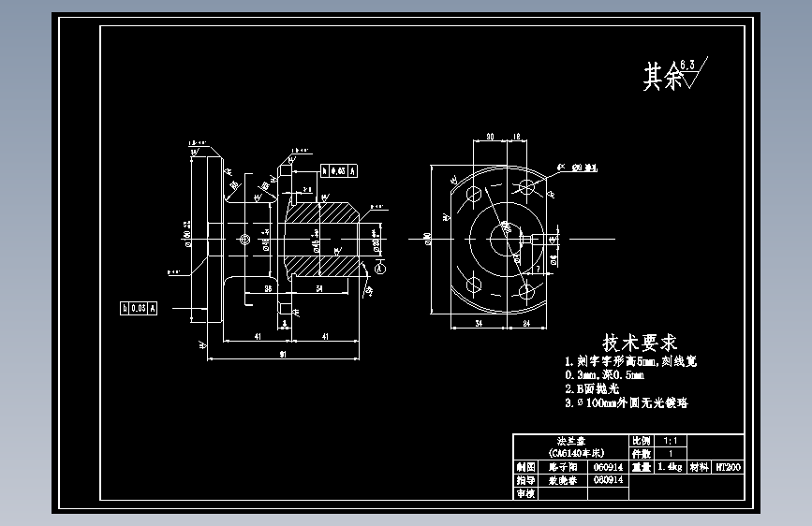The width and height of the screenshot is (812, 526).
Task: Click the right 41 length dimension
Action: 325,337
